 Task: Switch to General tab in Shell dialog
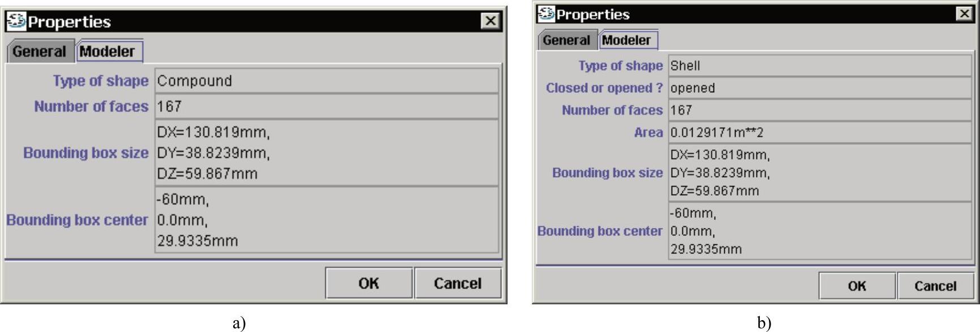[x=566, y=40]
